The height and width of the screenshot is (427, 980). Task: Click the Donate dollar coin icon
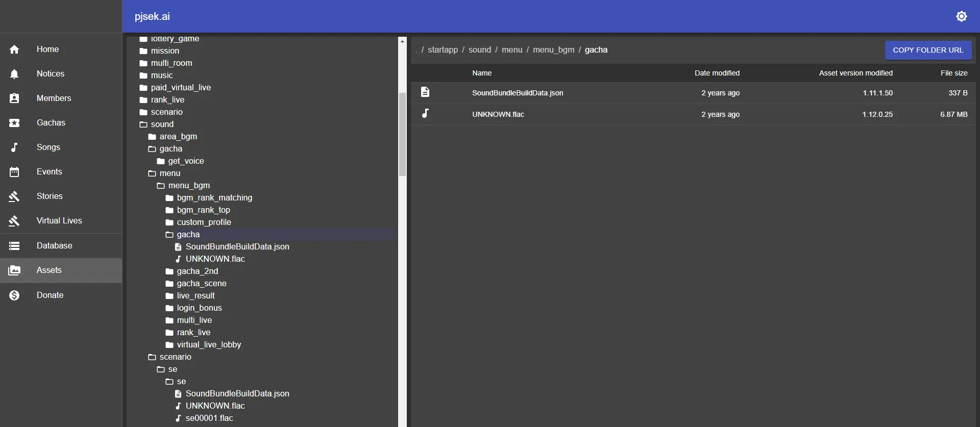14,295
